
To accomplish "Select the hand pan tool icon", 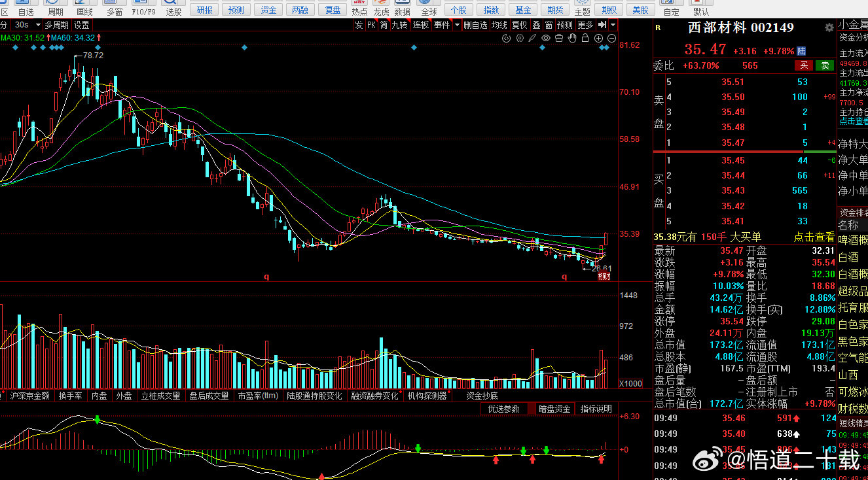I will coord(572,38).
